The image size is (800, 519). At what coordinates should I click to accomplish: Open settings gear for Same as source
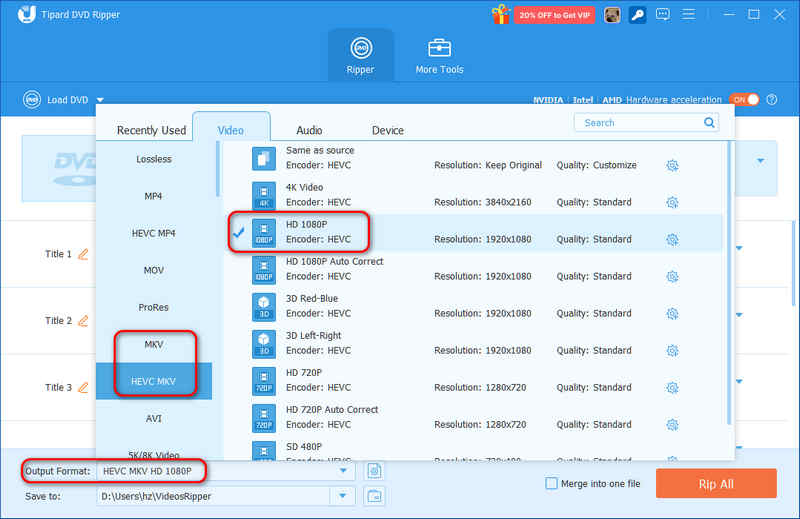pos(672,165)
